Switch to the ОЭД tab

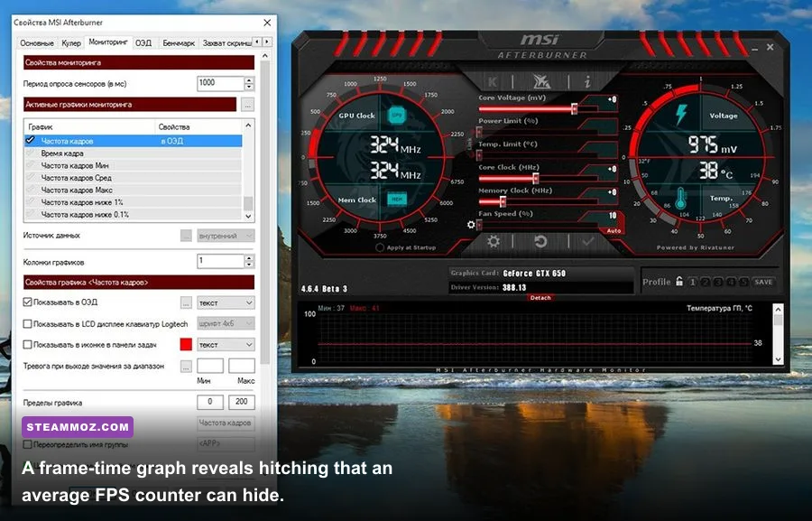143,43
